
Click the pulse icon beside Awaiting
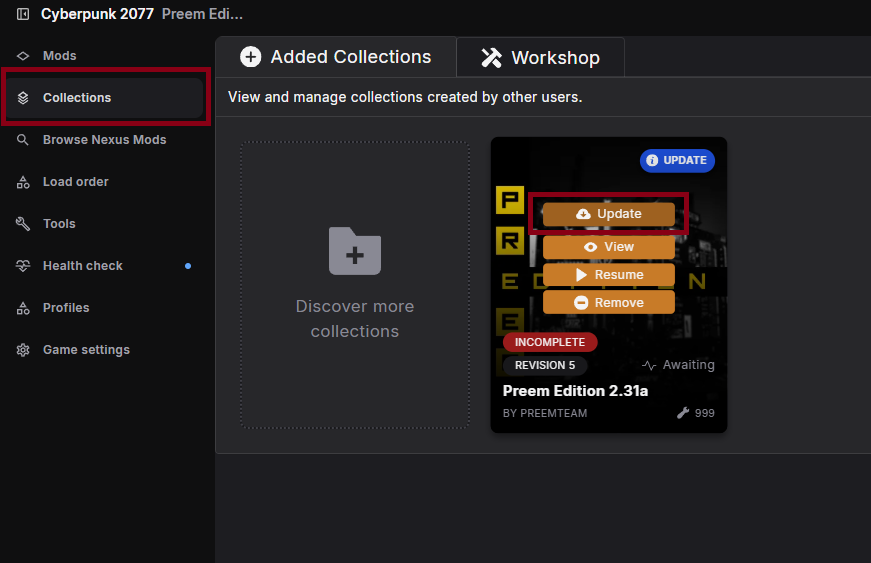click(649, 365)
